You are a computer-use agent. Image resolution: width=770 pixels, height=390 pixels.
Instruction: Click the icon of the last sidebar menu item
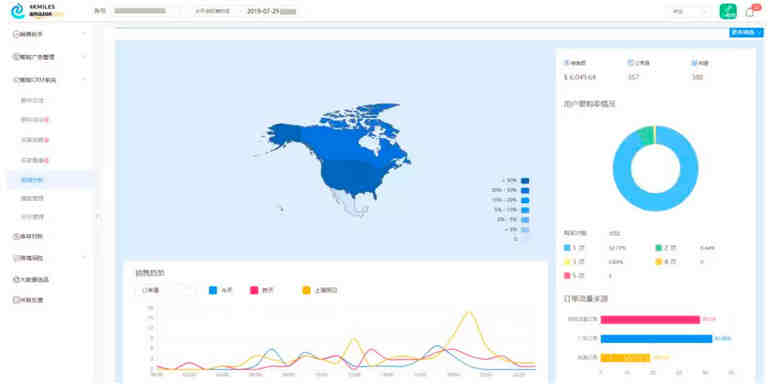[x=16, y=300]
